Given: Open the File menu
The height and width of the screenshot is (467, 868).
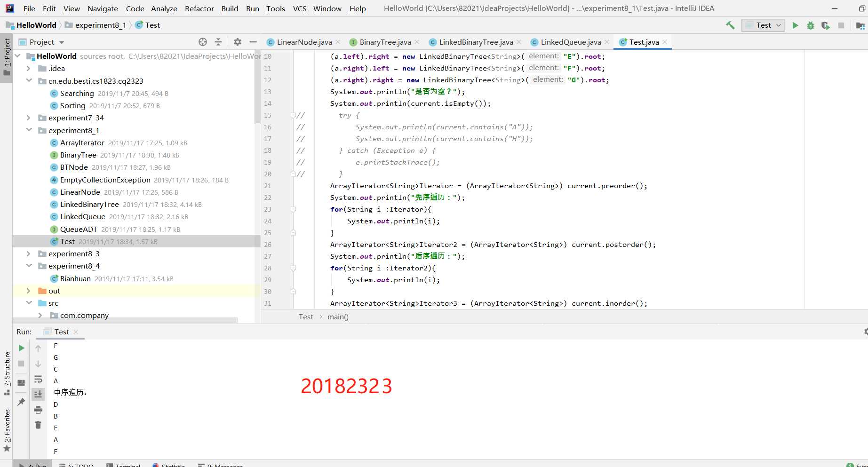Looking at the screenshot, I should tap(29, 8).
